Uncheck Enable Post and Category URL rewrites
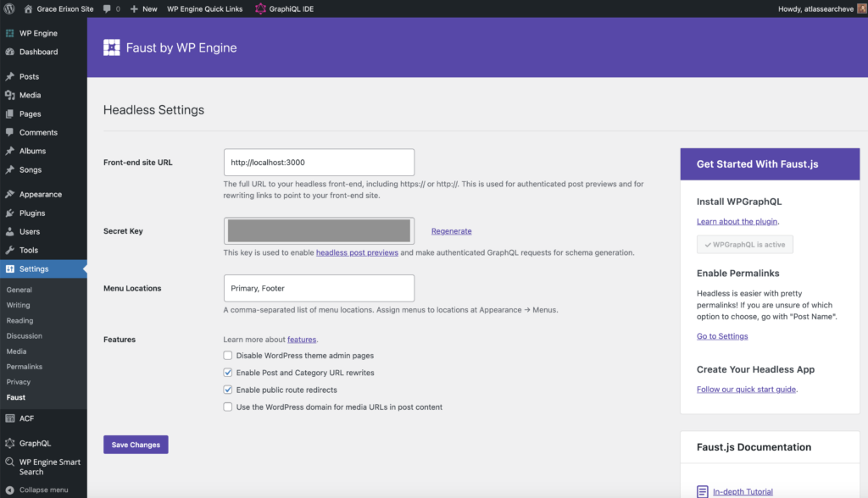This screenshot has width=868, height=498. pyautogui.click(x=228, y=373)
